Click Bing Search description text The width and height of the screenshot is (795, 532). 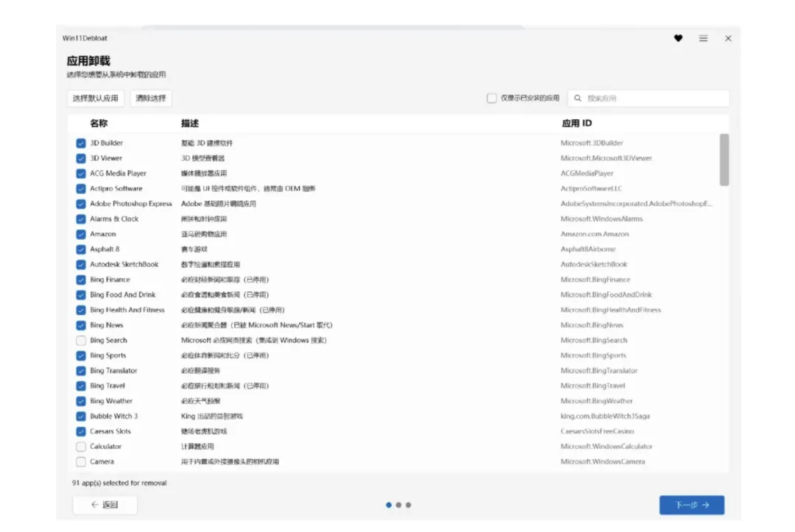point(254,341)
